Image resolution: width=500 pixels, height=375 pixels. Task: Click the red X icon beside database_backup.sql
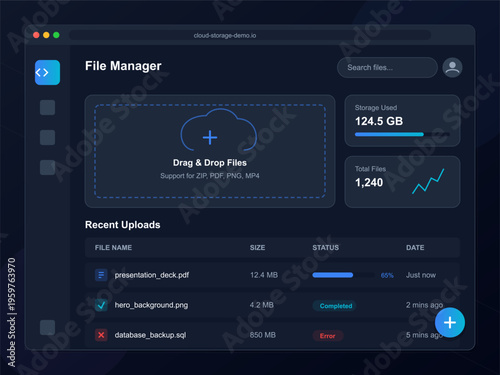(101, 335)
